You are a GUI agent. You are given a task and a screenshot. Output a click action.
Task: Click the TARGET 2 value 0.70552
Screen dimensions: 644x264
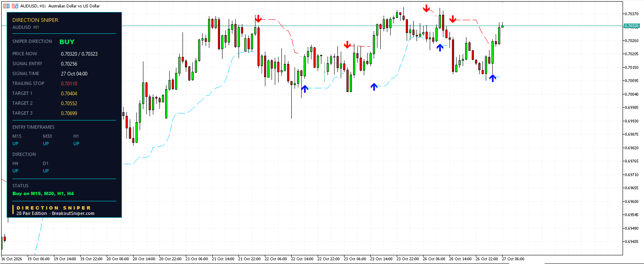point(69,103)
